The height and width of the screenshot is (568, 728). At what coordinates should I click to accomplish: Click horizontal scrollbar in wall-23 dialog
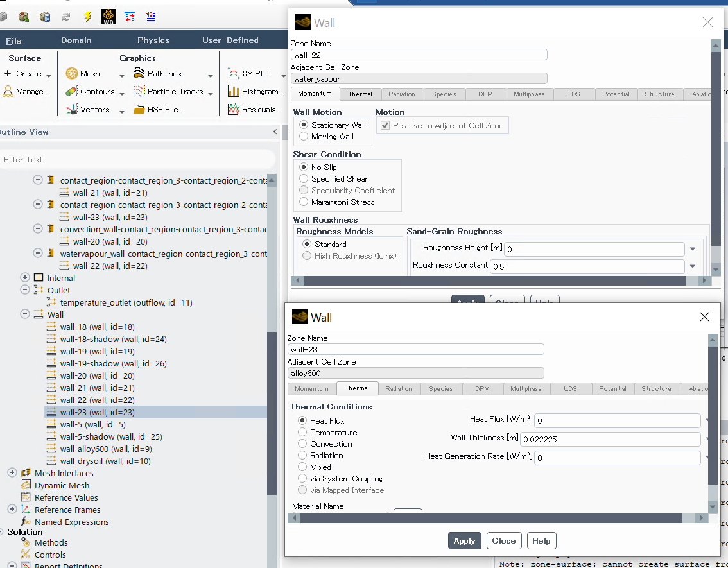(491, 518)
